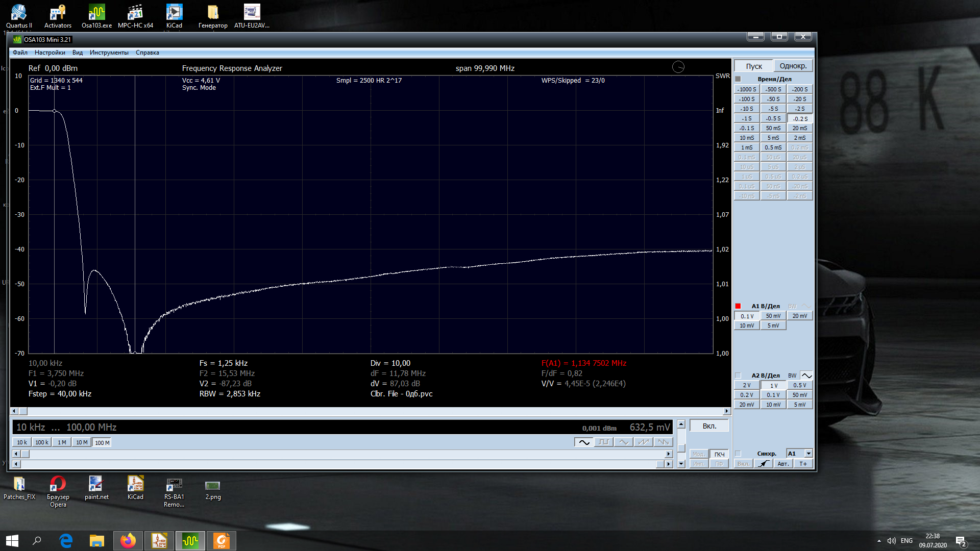Image resolution: width=980 pixels, height=551 pixels.
Task: Toggle the Синхр. sync checkbox
Action: (x=738, y=454)
